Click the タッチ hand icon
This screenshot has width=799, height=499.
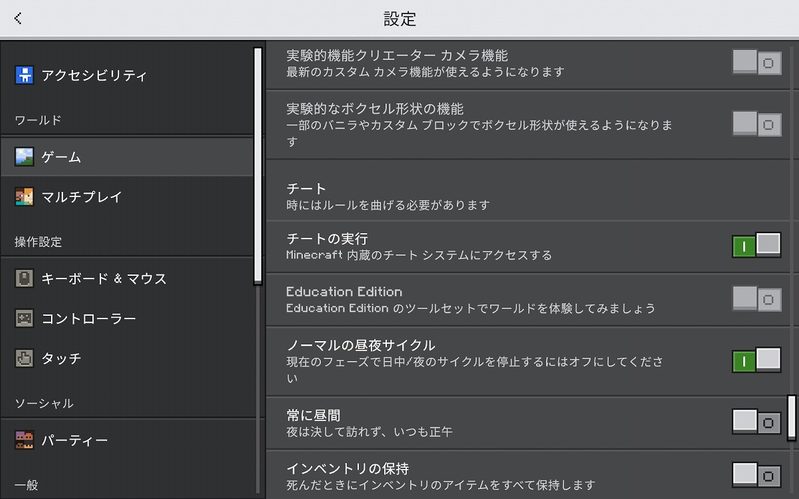coord(24,358)
